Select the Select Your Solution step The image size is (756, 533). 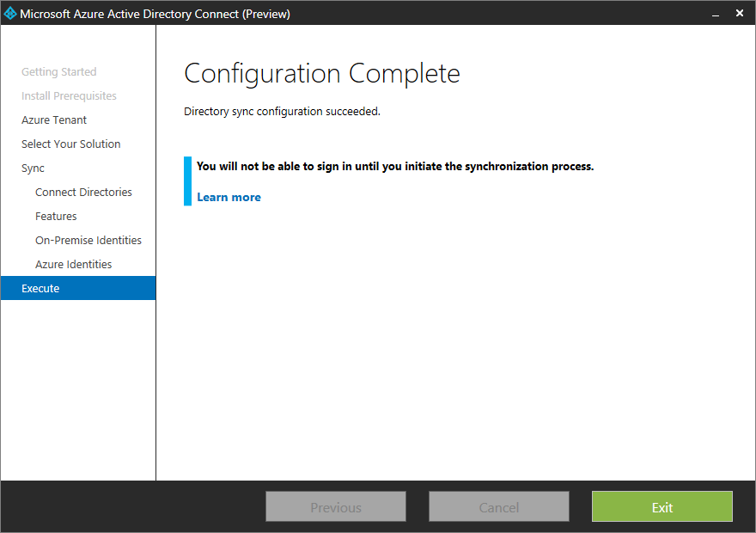[x=70, y=144]
